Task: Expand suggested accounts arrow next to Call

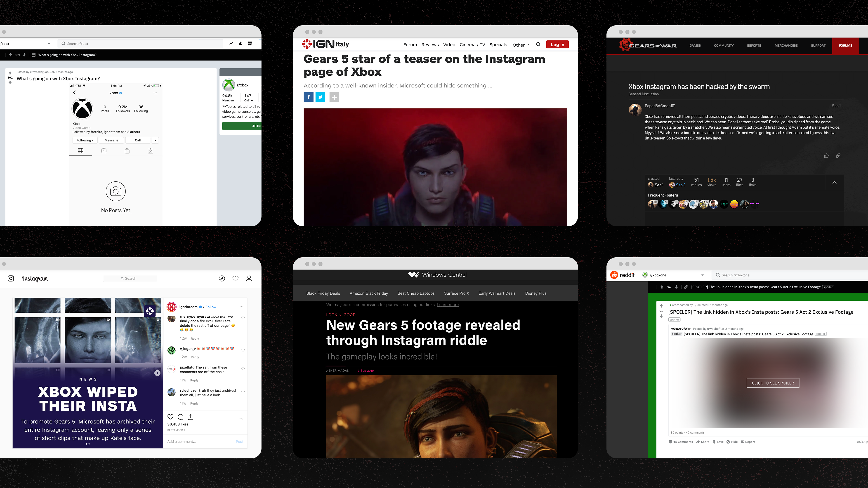Action: pos(155,141)
